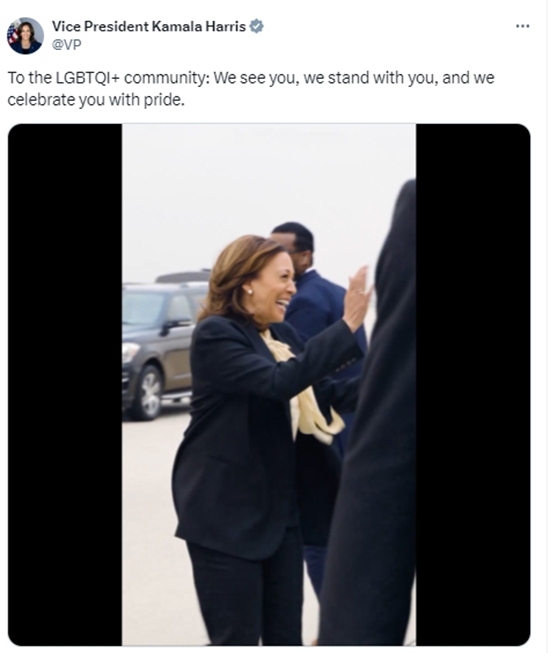Click the second line ending with pride

[x=96, y=100]
